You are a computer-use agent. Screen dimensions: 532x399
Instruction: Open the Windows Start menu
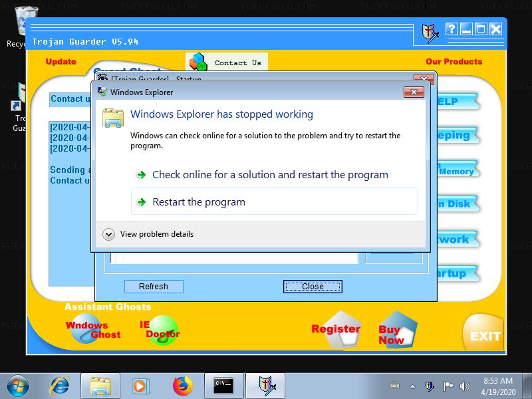click(x=18, y=386)
